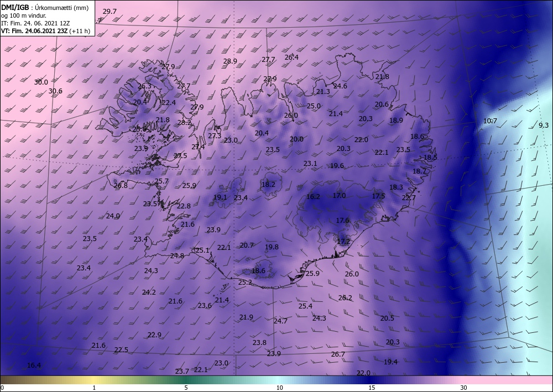The height and width of the screenshot is (392, 553).
Task: Select the 26.8 value on Snæfellsnes
Action: click(121, 186)
